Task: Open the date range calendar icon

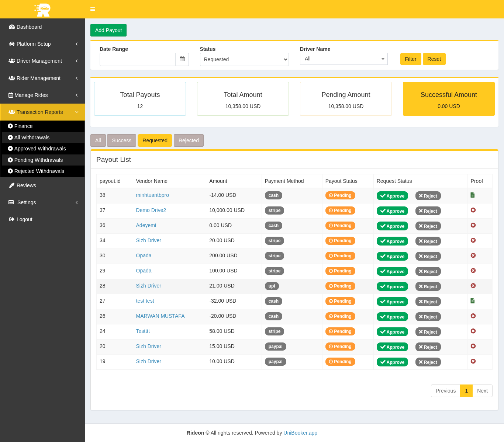Action: point(182,59)
